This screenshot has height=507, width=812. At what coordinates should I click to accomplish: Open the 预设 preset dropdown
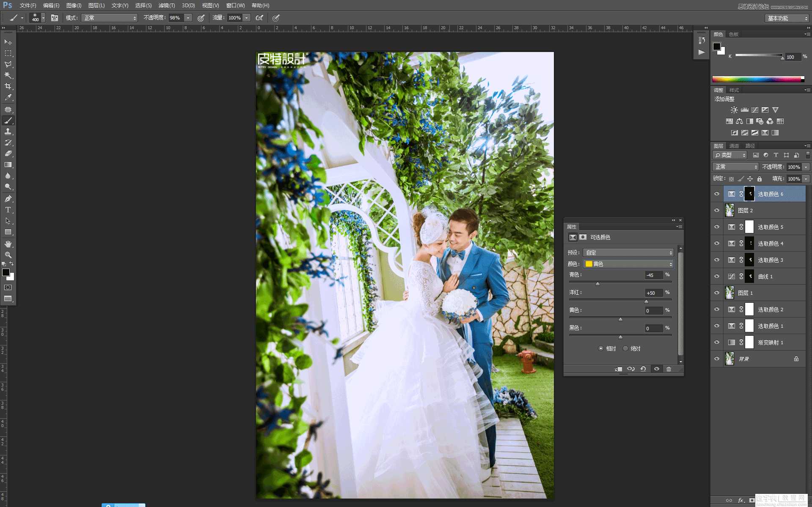click(x=628, y=253)
